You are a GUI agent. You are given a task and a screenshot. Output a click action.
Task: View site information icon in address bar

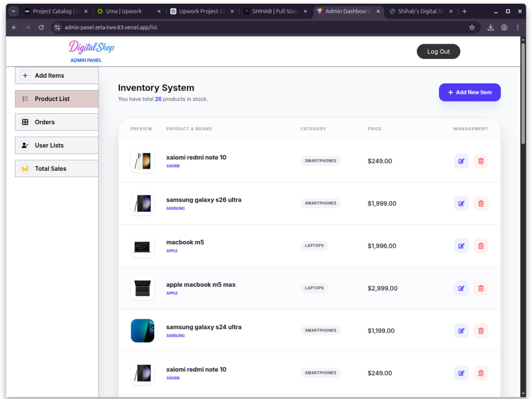[x=57, y=28]
